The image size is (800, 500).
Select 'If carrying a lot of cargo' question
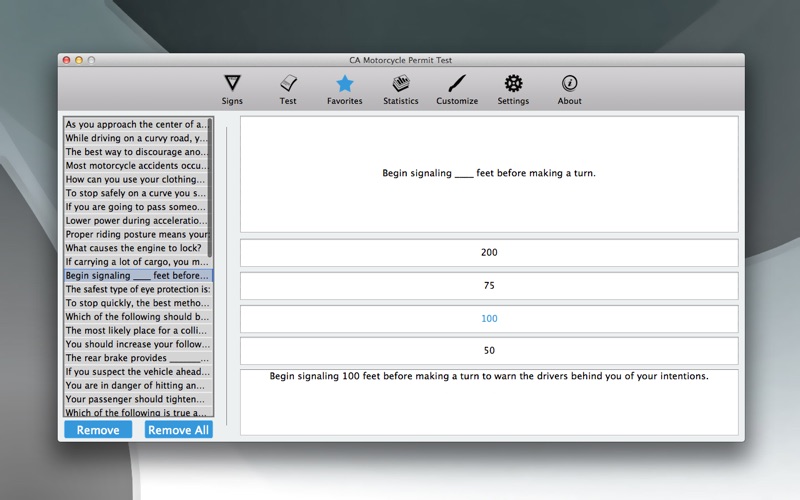(136, 262)
